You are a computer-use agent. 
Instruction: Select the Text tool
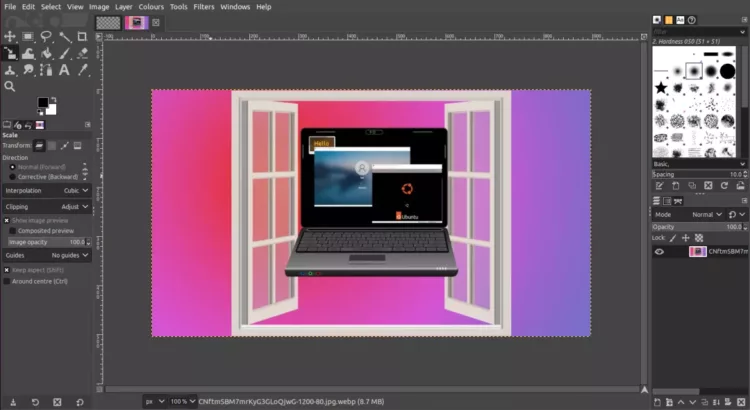point(64,70)
